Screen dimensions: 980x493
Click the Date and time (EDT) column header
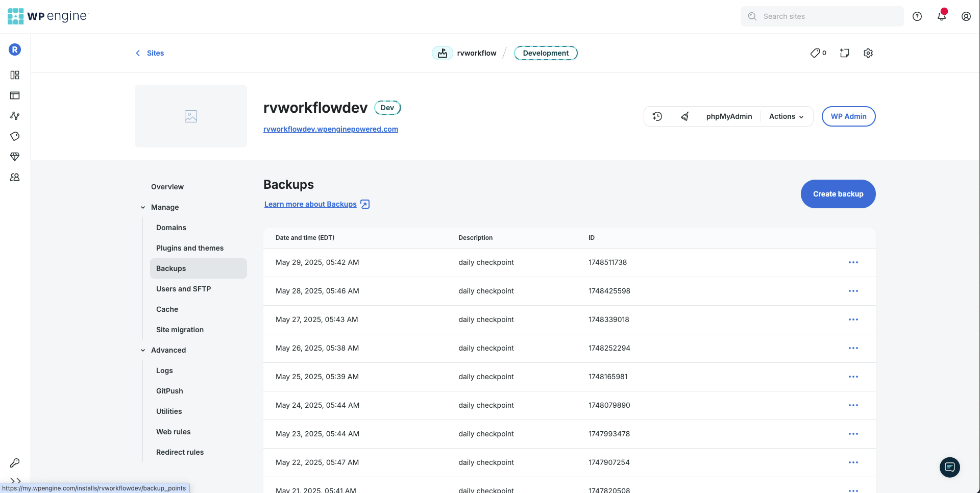tap(305, 238)
